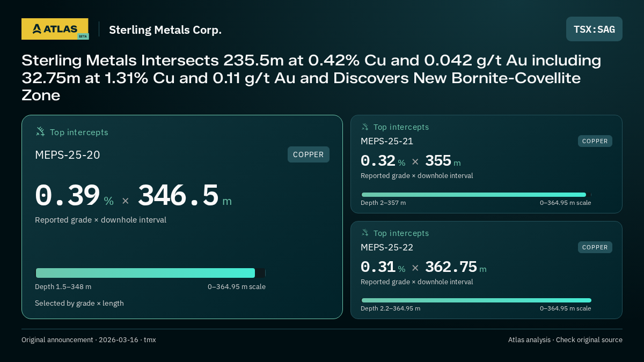
Task: Click the COPPER tag on MEPS-25-21
Action: click(595, 141)
